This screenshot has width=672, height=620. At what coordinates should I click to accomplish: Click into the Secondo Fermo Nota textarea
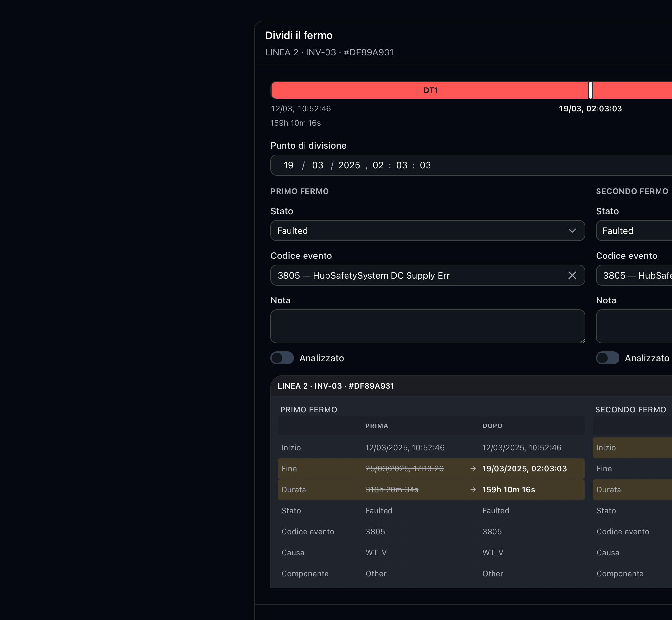coord(634,326)
